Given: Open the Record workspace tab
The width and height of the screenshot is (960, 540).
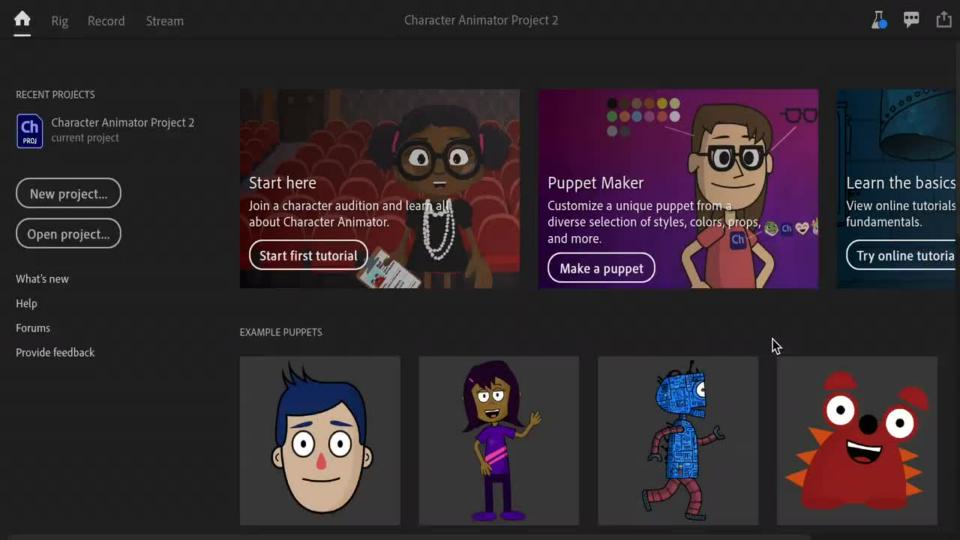Looking at the screenshot, I should 107,21.
